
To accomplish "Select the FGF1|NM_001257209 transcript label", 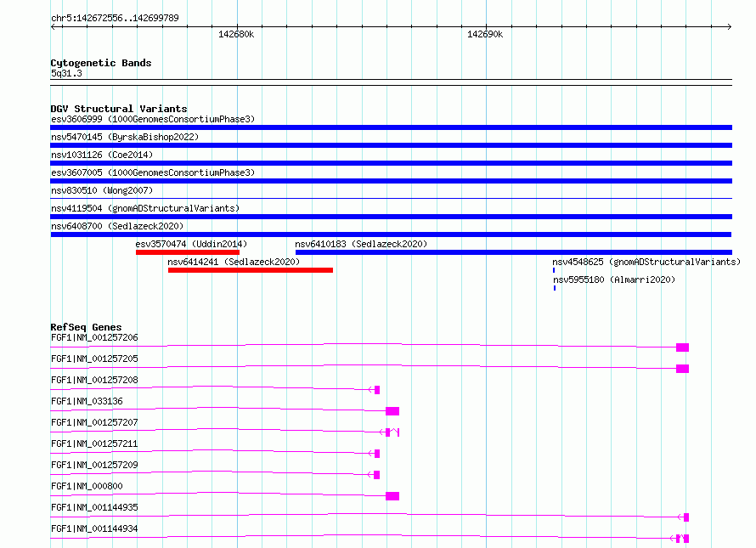I will click(x=94, y=465).
